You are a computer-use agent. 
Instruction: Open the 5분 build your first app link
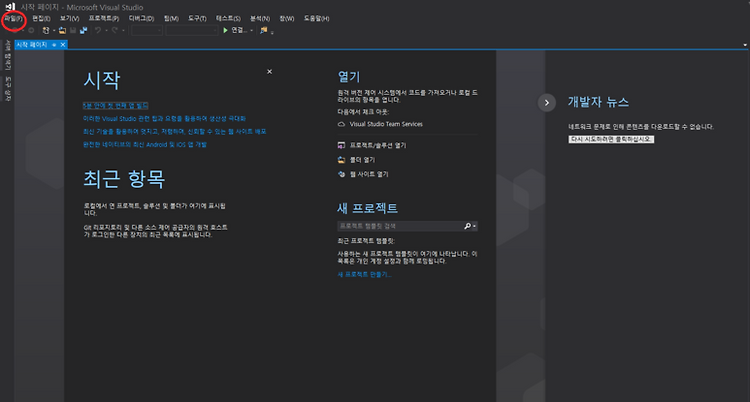tap(115, 105)
